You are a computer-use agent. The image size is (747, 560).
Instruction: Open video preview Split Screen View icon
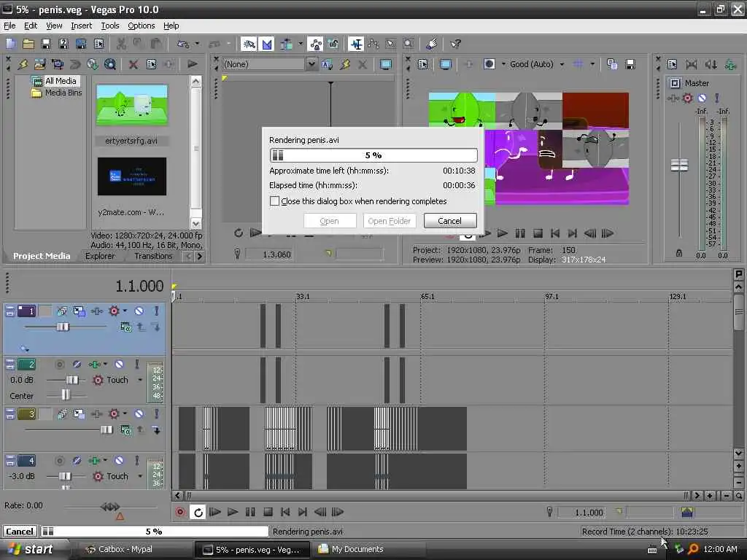click(x=489, y=64)
